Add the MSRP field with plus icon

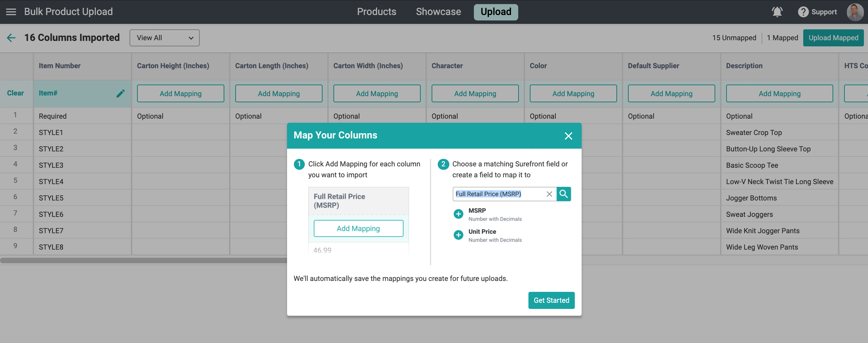[x=458, y=214]
